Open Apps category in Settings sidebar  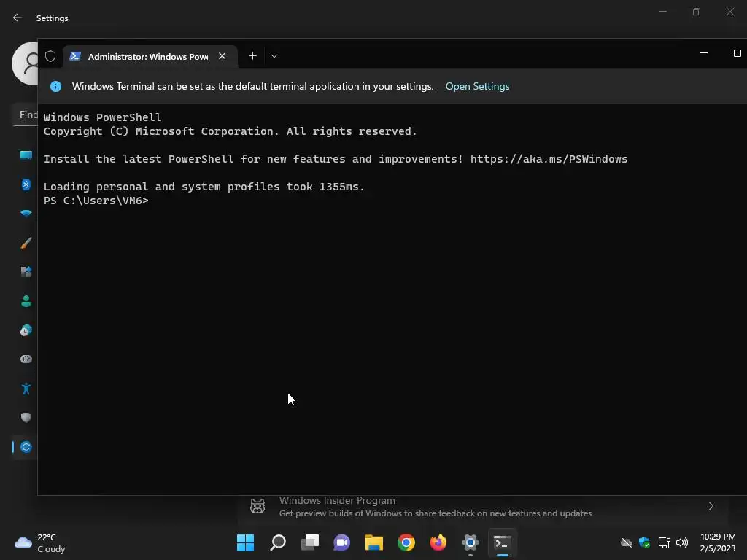(x=26, y=272)
